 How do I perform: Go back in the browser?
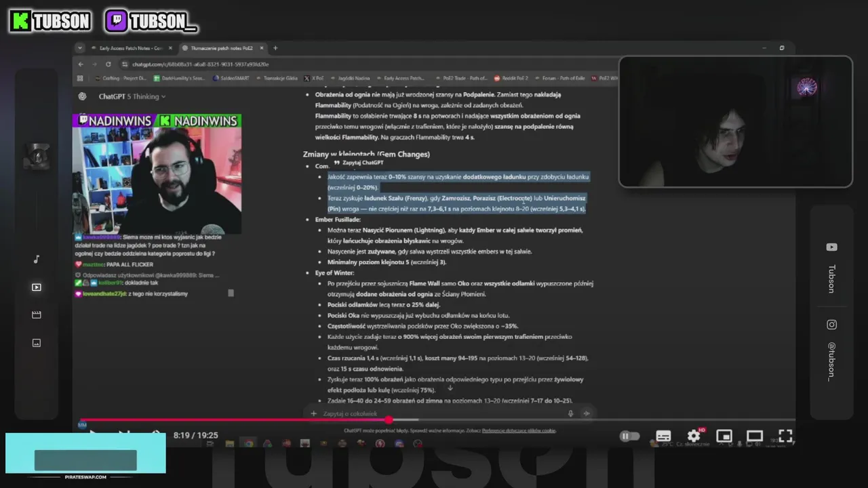point(81,64)
